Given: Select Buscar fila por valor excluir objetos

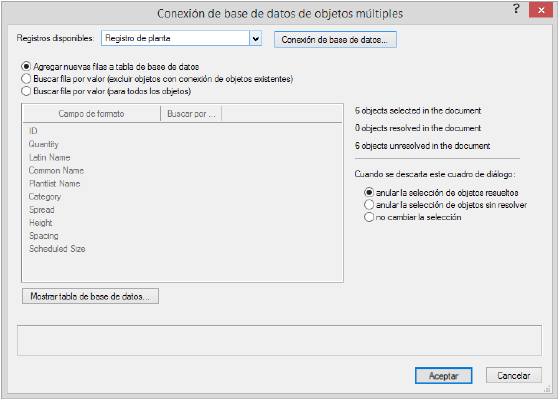Looking at the screenshot, I should coord(157,79).
